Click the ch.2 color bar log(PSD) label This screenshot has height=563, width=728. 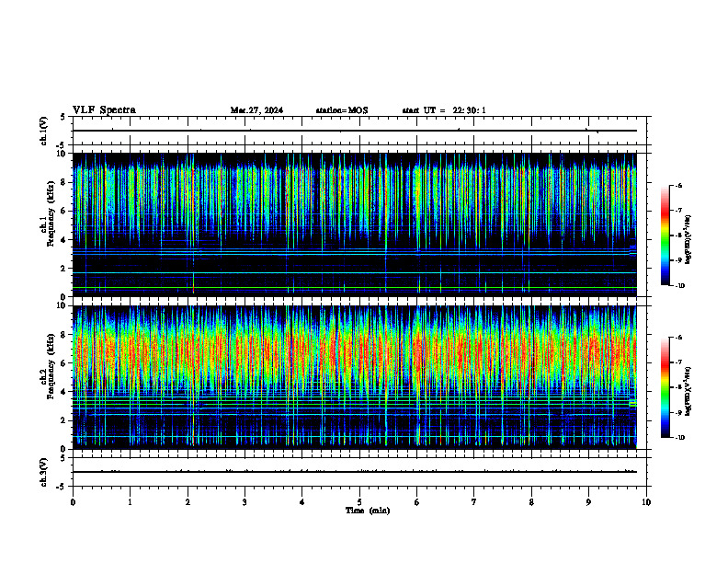pyautogui.click(x=688, y=392)
